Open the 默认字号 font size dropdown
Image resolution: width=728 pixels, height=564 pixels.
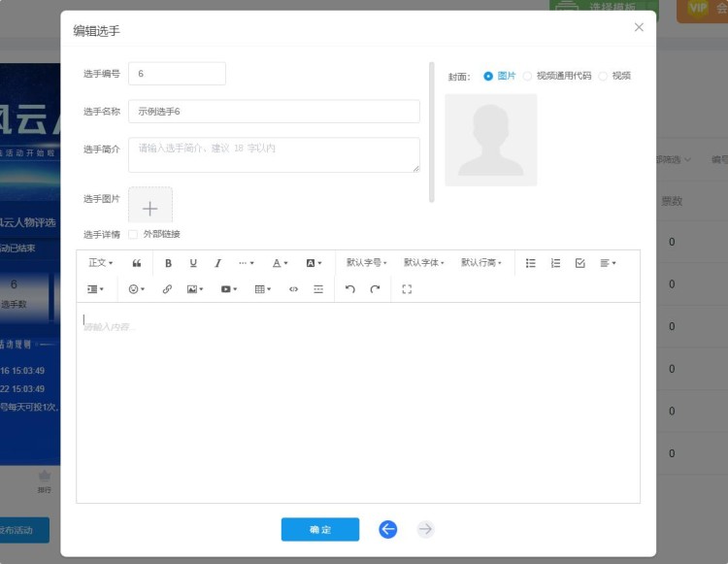pos(366,263)
